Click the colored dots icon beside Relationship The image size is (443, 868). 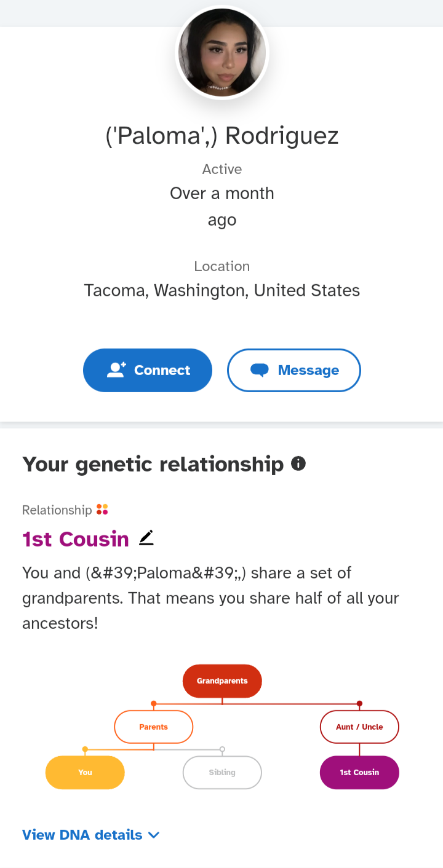point(102,510)
